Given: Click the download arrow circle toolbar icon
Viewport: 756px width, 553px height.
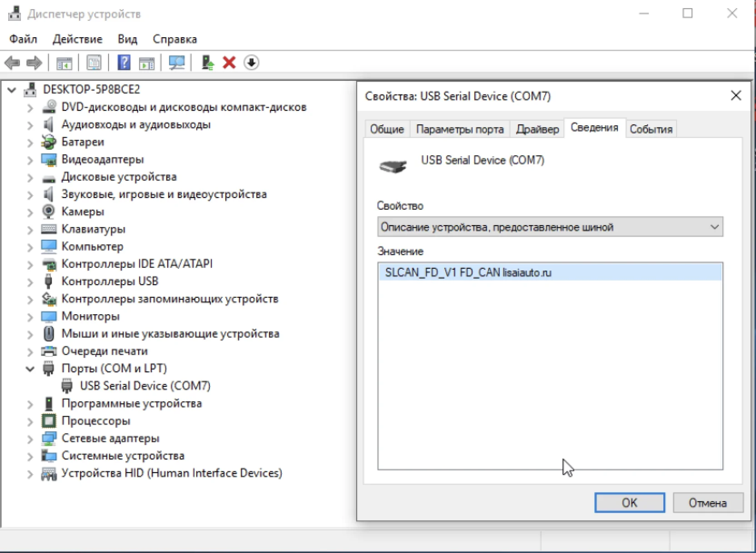Looking at the screenshot, I should [x=251, y=63].
